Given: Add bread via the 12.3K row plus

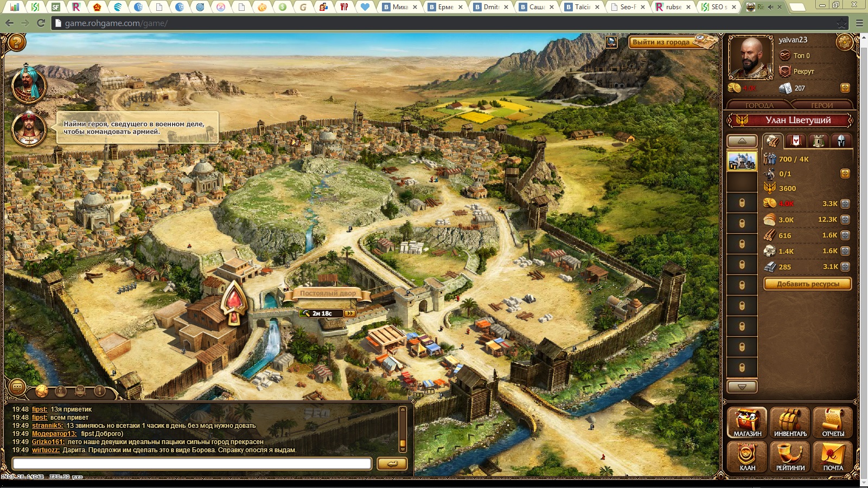Looking at the screenshot, I should (x=845, y=220).
